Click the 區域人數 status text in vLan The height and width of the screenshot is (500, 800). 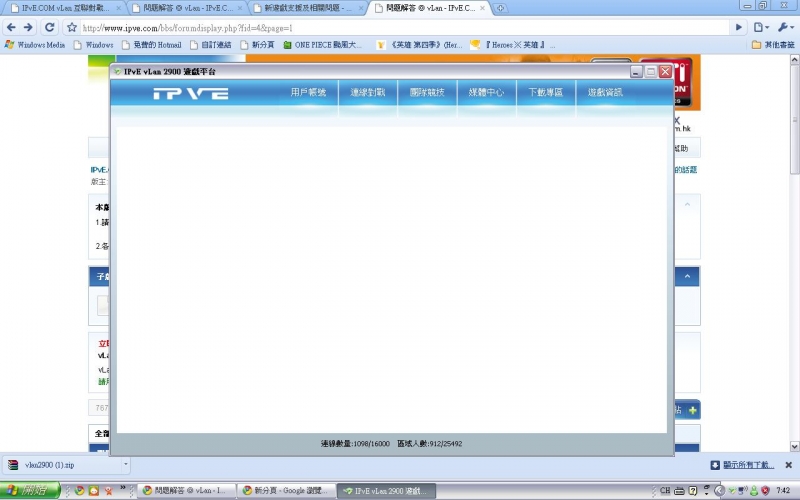point(430,444)
